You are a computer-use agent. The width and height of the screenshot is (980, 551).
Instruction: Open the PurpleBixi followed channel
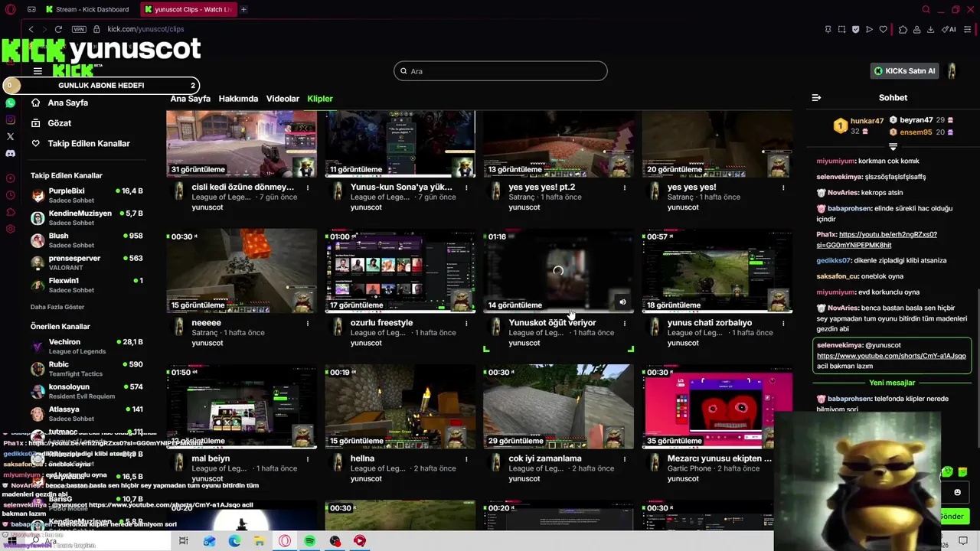click(87, 195)
